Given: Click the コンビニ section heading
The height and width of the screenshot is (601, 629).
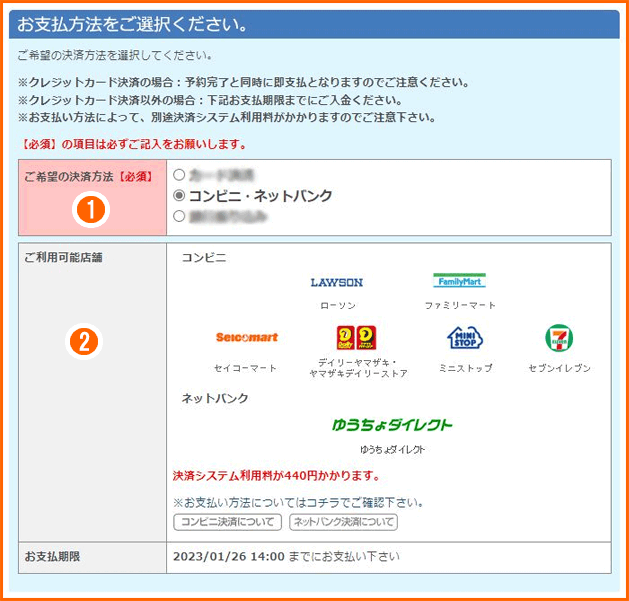Looking at the screenshot, I should coord(204,258).
